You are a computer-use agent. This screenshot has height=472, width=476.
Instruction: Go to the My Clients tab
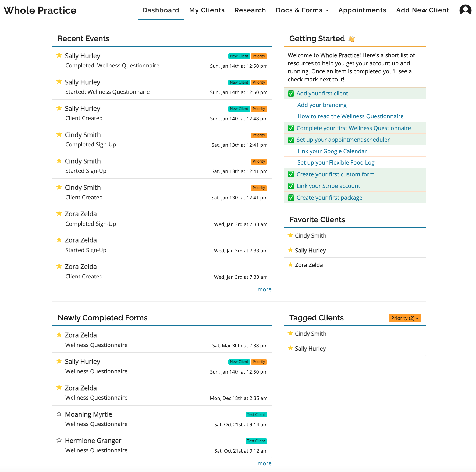(207, 10)
